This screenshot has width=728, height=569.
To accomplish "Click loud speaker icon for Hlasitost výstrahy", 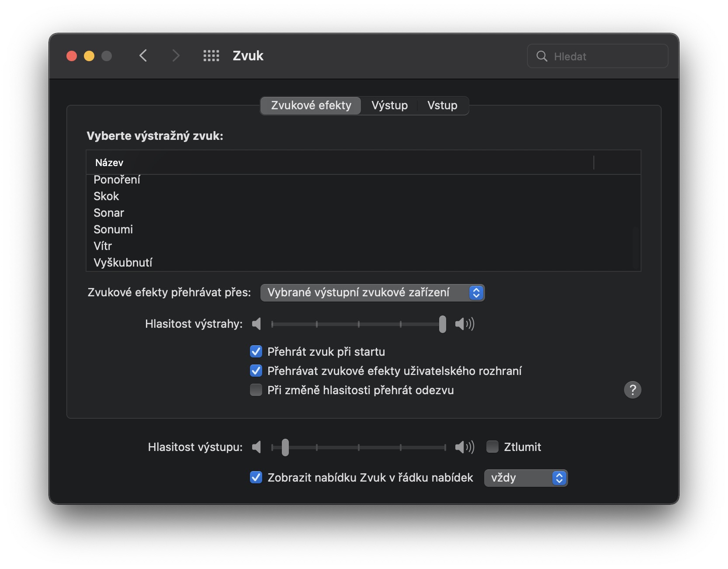I will click(x=465, y=324).
